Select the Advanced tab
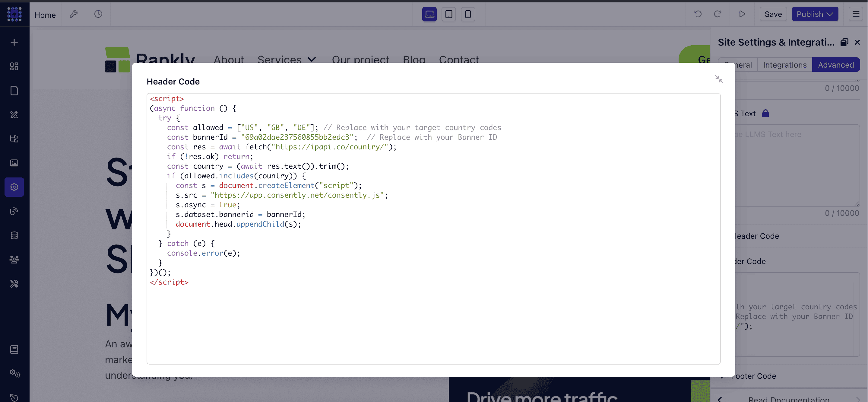The width and height of the screenshot is (868, 402). coord(836,65)
